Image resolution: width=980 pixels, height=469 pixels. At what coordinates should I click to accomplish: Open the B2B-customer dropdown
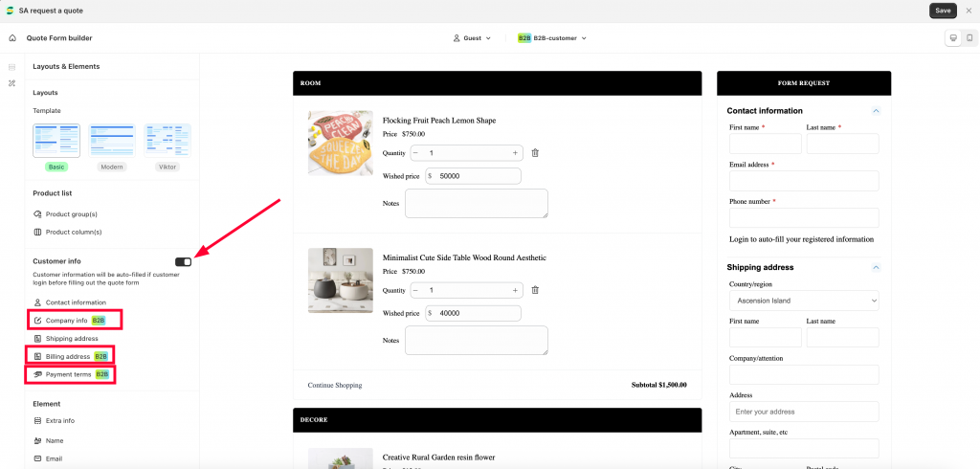pos(552,38)
